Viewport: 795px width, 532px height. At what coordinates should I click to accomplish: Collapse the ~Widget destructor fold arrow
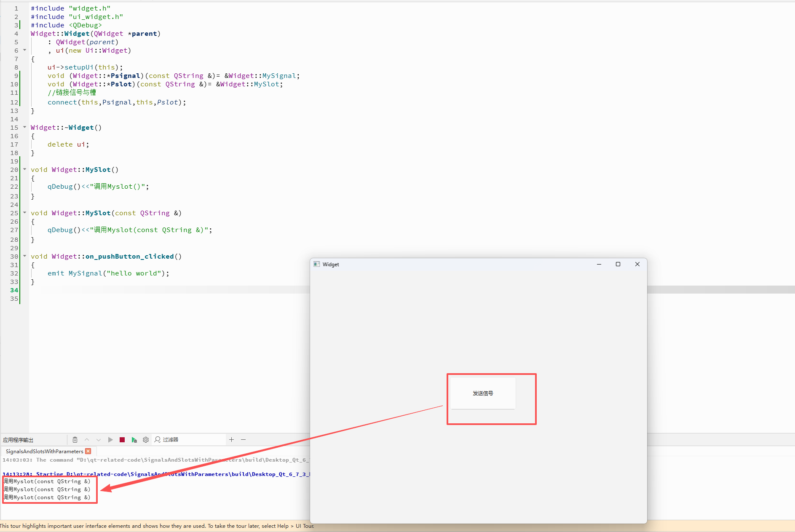click(24, 127)
